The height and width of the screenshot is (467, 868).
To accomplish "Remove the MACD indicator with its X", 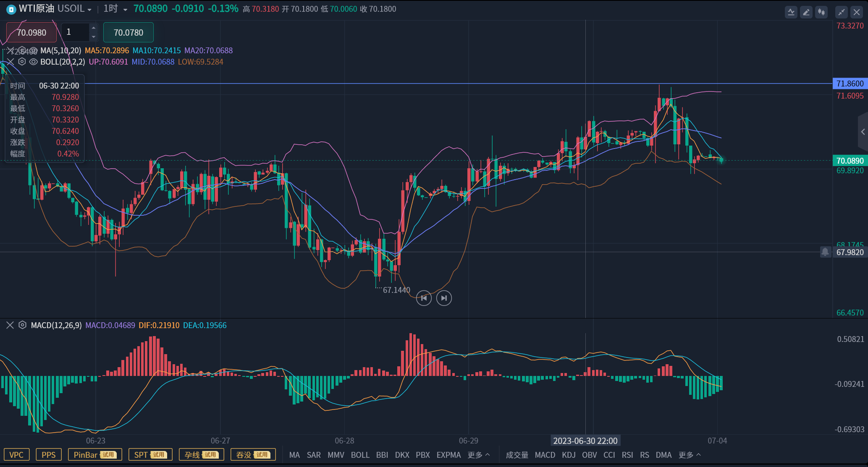I will pos(10,325).
